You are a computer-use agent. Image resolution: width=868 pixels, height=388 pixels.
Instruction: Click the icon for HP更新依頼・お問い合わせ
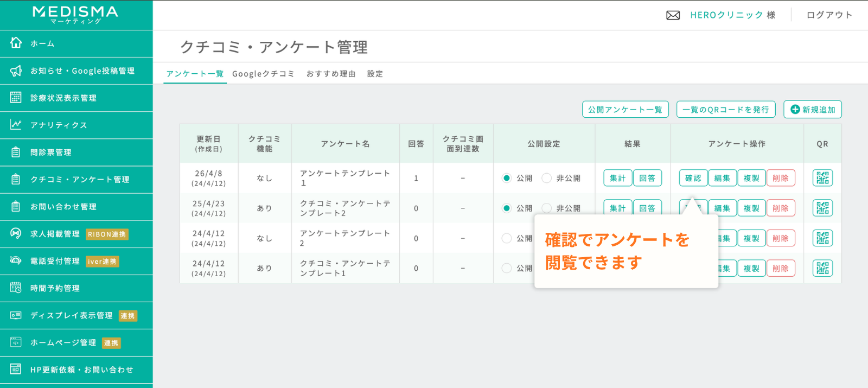click(16, 369)
